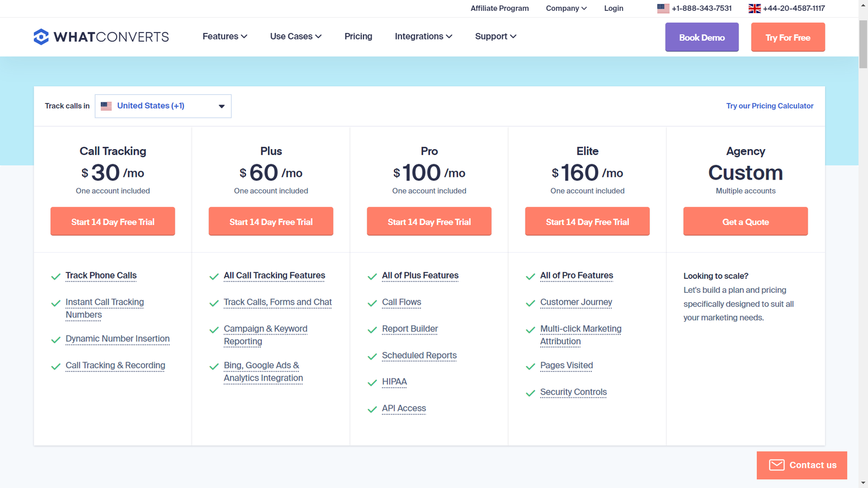Click All Call Tracking Features link
The width and height of the screenshot is (868, 488).
coord(275,275)
